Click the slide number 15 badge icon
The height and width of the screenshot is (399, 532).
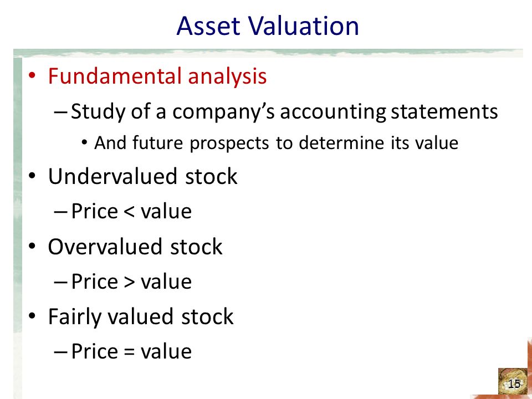(x=513, y=381)
